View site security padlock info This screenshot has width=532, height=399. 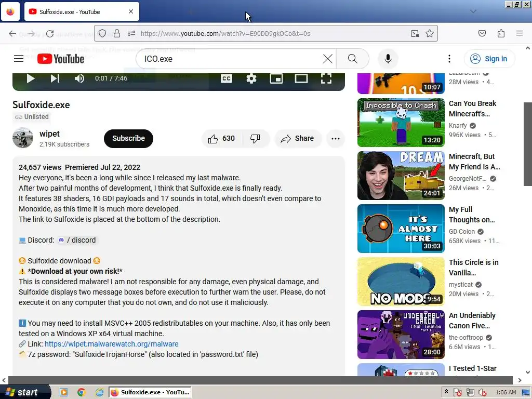[117, 33]
